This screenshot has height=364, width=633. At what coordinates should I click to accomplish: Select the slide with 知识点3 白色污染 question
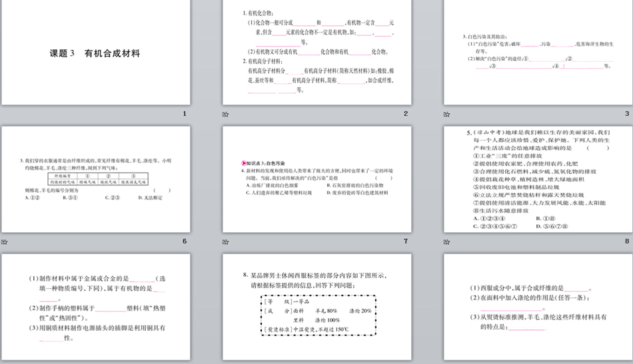(316, 179)
